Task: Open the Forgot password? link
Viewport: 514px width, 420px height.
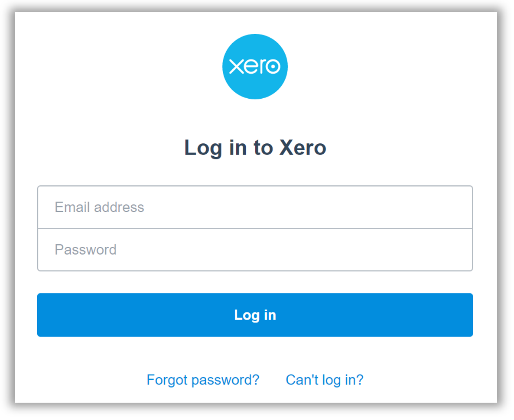Action: coord(203,380)
